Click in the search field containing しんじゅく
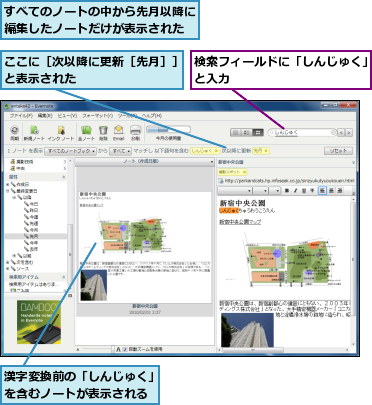Screen dimensions: 372x405 [x=302, y=133]
